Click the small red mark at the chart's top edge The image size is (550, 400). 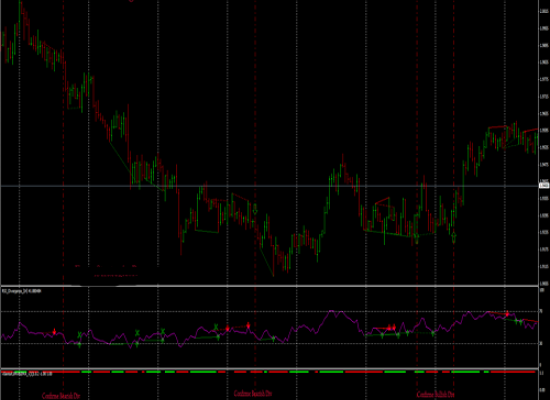tap(131, 1)
